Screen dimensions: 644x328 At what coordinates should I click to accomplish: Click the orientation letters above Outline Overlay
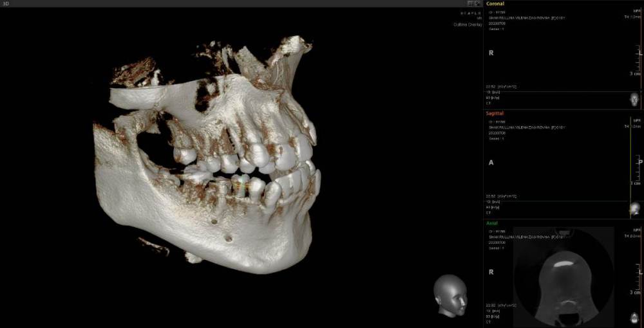(471, 12)
